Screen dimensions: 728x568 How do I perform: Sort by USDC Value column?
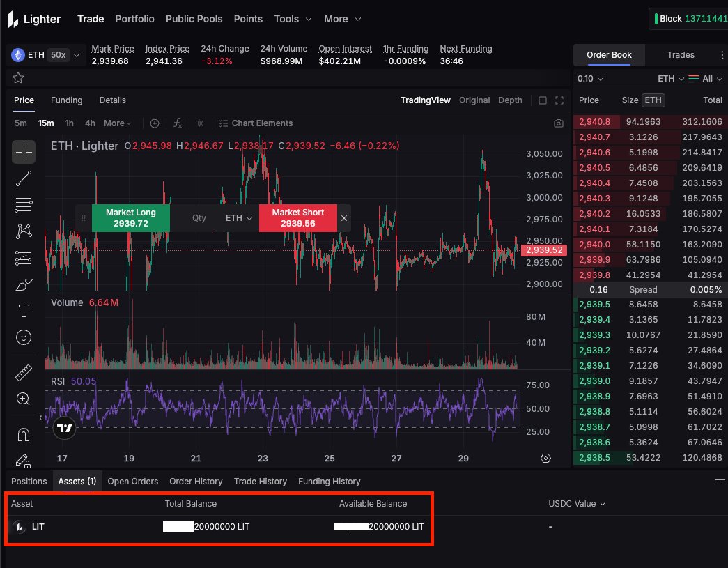577,504
